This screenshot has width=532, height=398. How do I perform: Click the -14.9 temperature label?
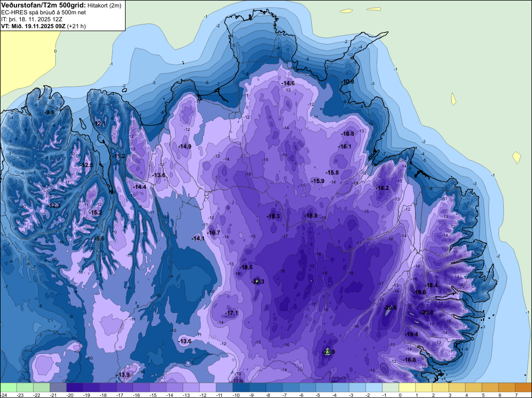tap(185, 146)
